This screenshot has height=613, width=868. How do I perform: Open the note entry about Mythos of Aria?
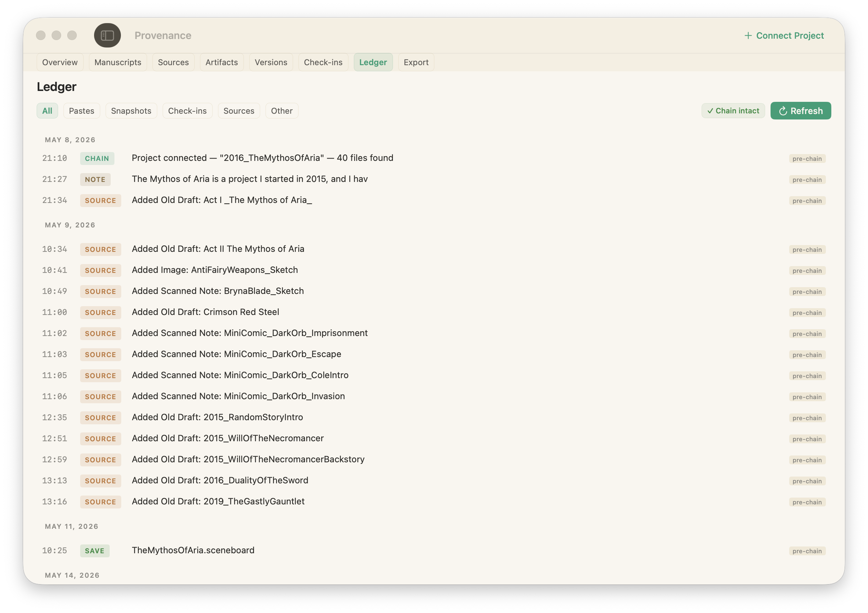(x=434, y=179)
